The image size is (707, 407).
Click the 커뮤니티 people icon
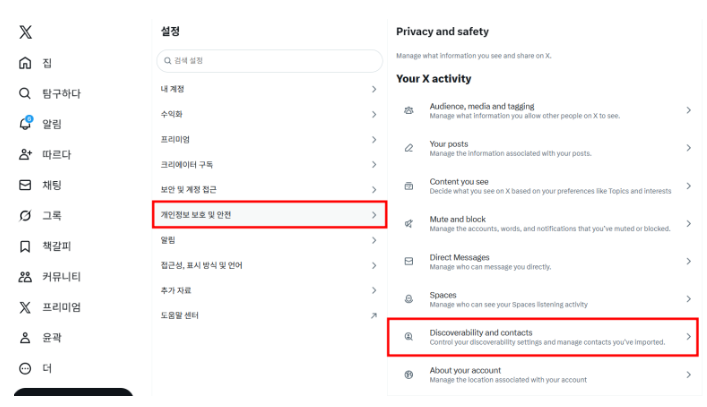(x=26, y=276)
